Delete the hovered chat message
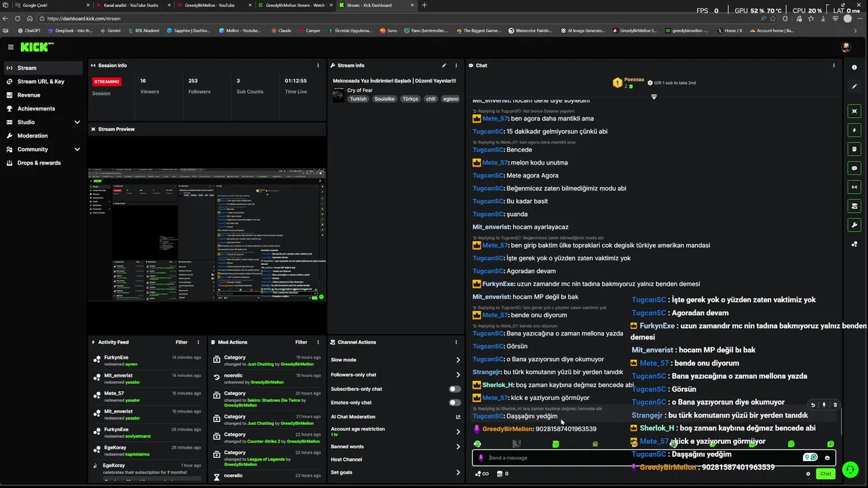 click(835, 405)
